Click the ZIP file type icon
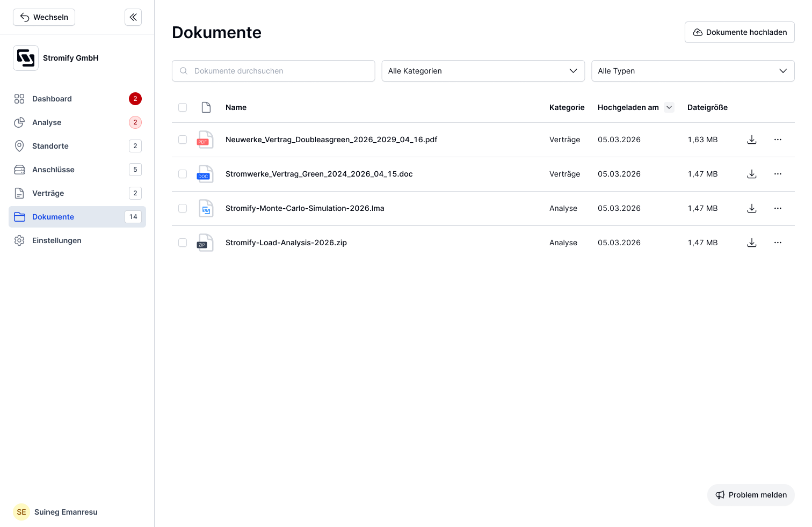The image size is (812, 527). [x=205, y=243]
